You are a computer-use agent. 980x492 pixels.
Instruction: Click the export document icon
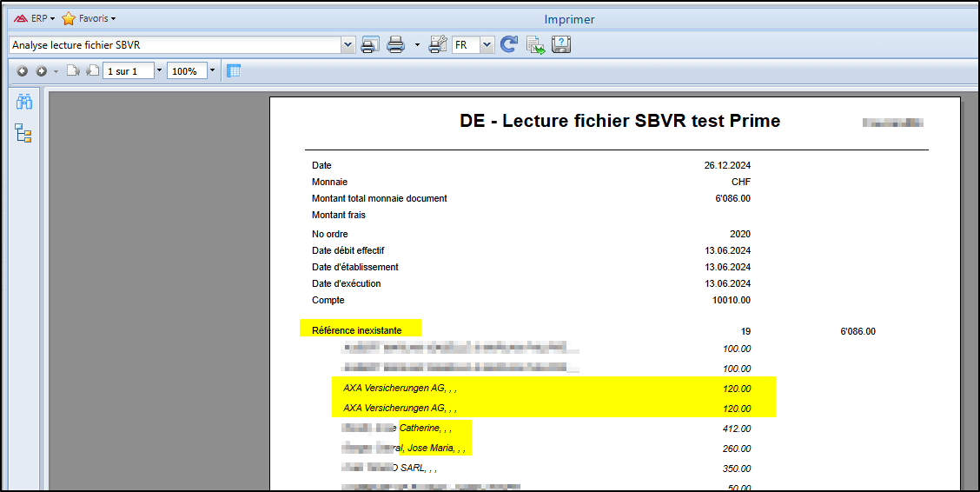coord(536,45)
